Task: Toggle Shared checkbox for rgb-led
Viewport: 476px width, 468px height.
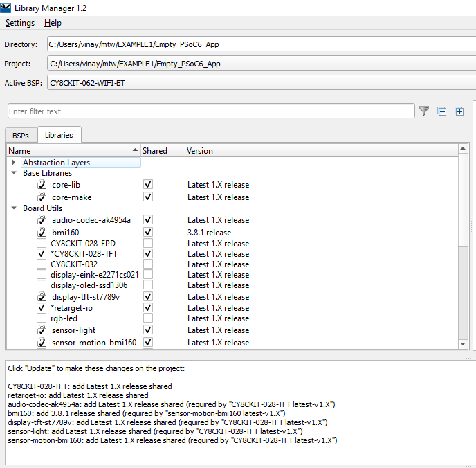Action: tap(147, 318)
